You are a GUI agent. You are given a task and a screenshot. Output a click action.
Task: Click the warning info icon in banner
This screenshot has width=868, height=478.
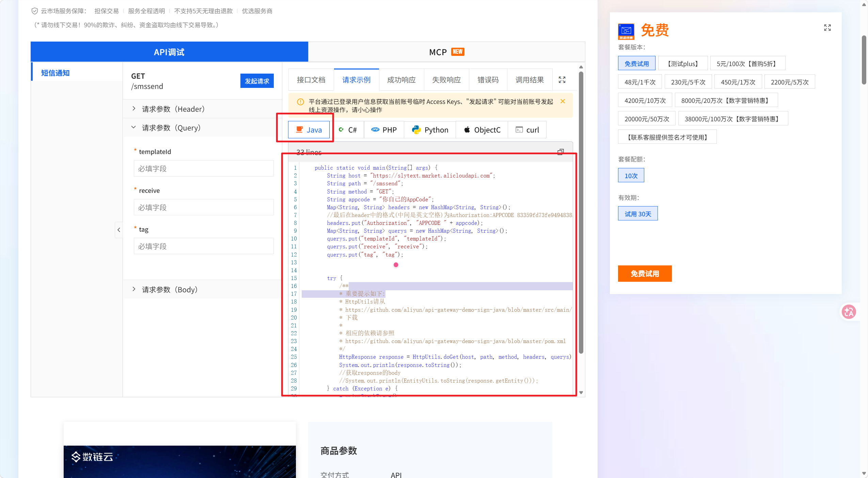click(x=300, y=102)
